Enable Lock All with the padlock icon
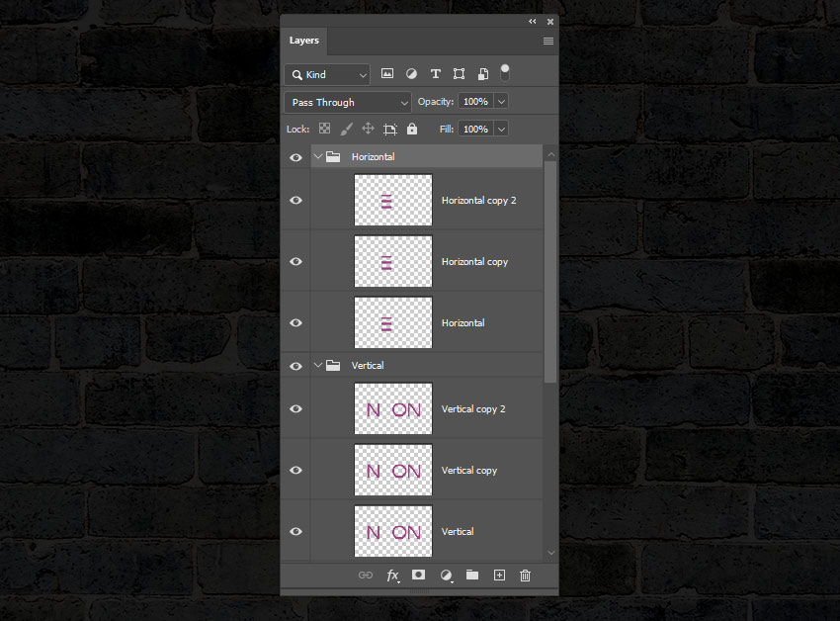The width and height of the screenshot is (840, 621). pos(411,129)
